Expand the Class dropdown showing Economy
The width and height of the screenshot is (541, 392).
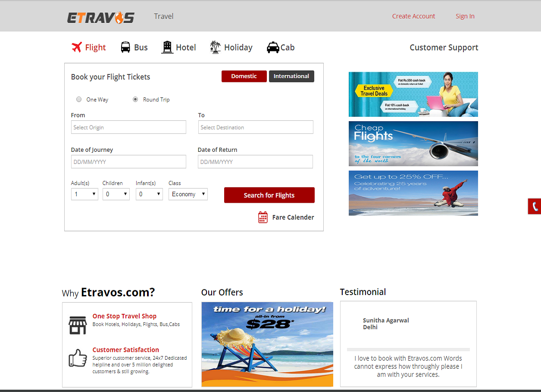(x=188, y=194)
